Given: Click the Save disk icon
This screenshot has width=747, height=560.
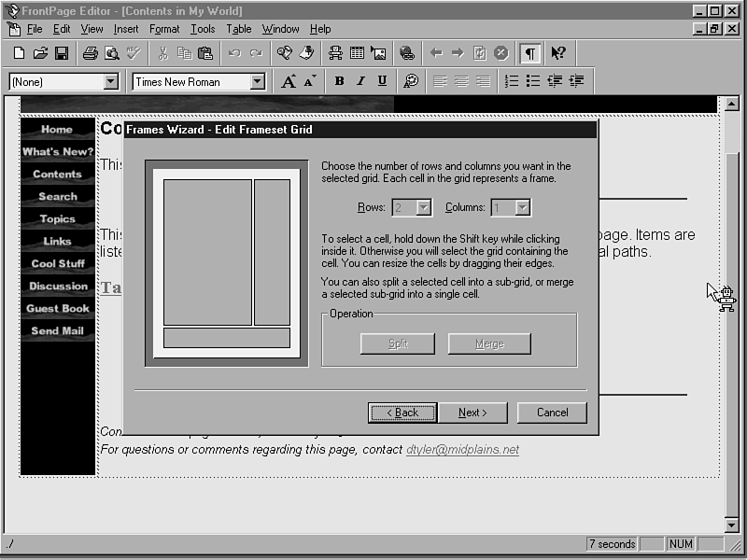Looking at the screenshot, I should point(61,53).
